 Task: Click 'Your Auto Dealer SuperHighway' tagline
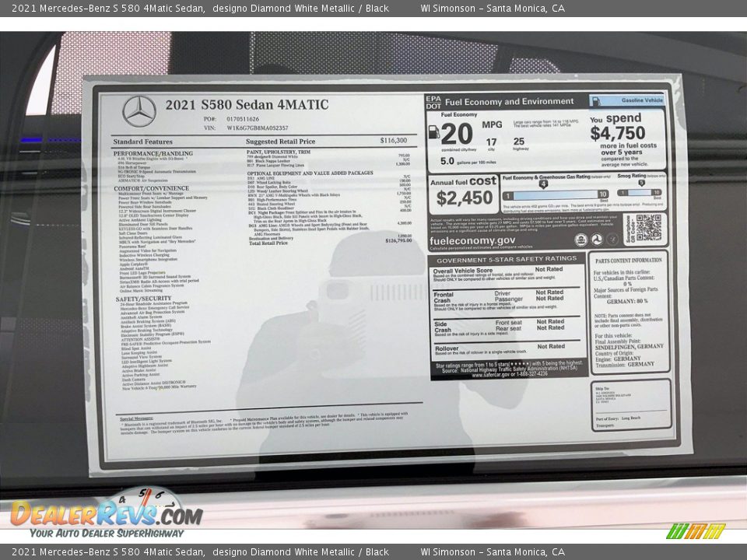[x=107, y=534]
